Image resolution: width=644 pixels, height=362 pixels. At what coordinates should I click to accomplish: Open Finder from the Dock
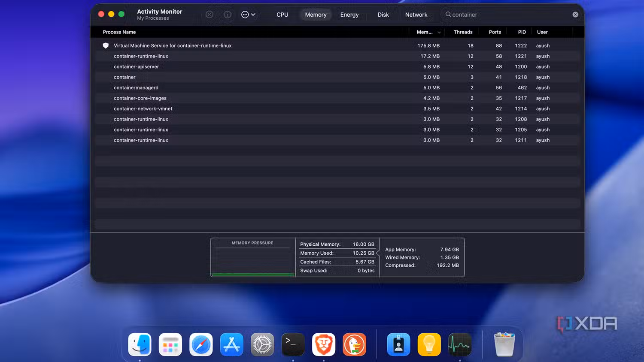point(140,344)
